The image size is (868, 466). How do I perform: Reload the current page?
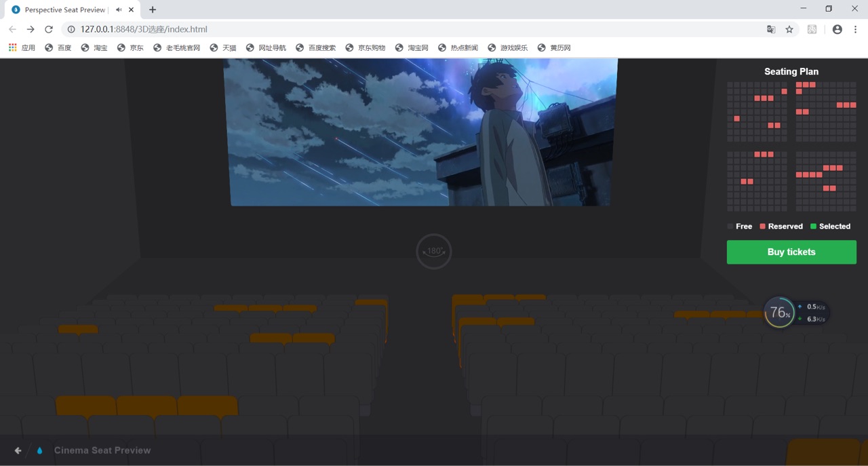(x=49, y=29)
